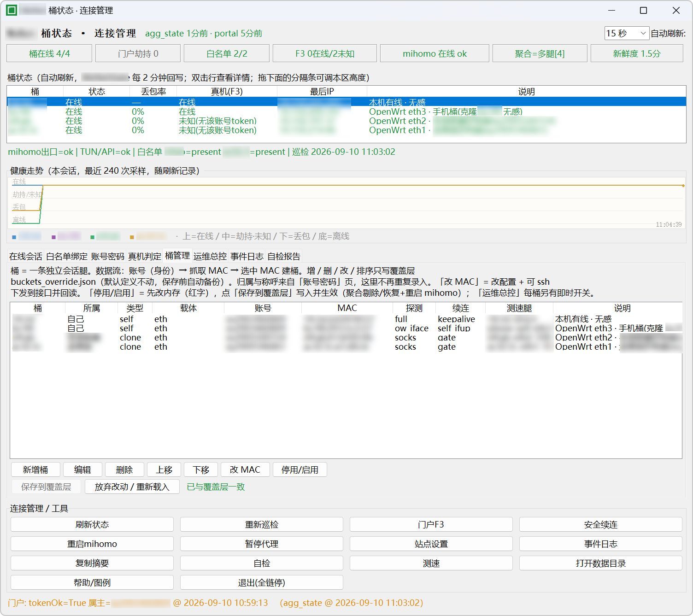Click 退出(全链停) to exit
This screenshot has width=693, height=616.
tap(262, 582)
